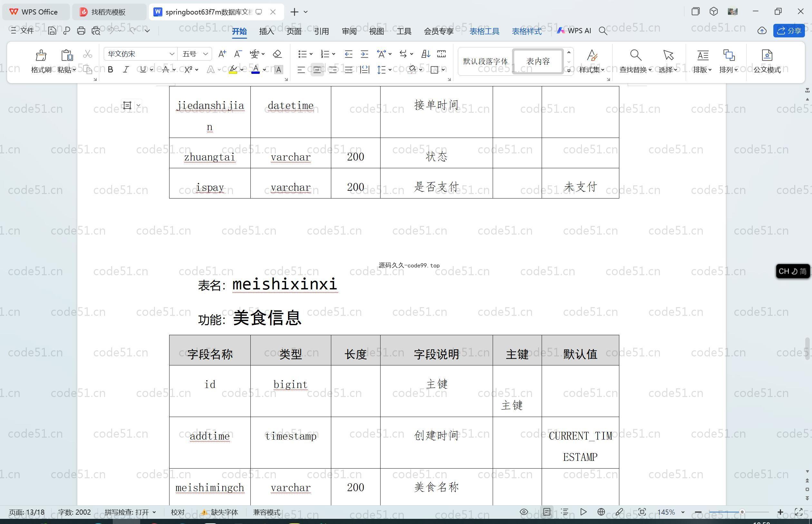This screenshot has height=524, width=812.
Task: Click the page layout view icon in status bar
Action: (547, 512)
